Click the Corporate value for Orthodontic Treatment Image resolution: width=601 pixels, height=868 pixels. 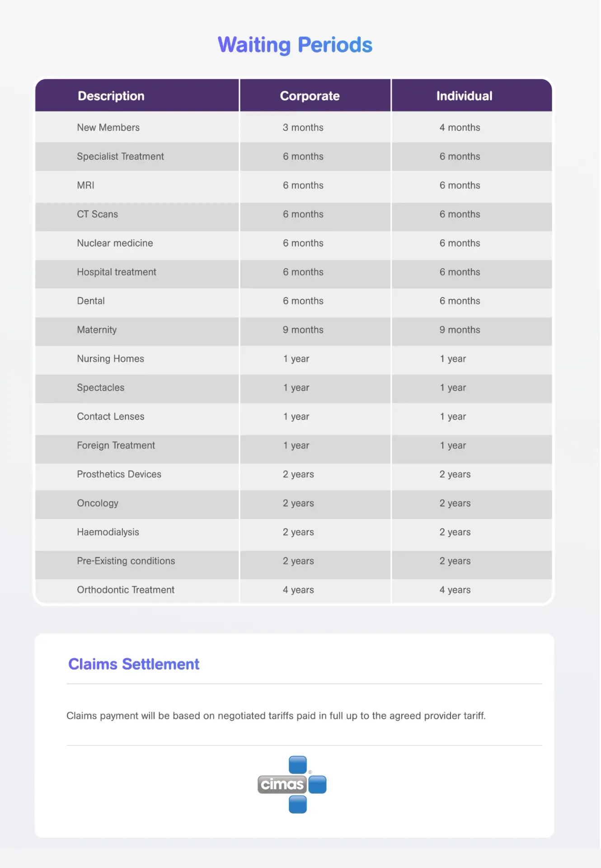click(298, 590)
